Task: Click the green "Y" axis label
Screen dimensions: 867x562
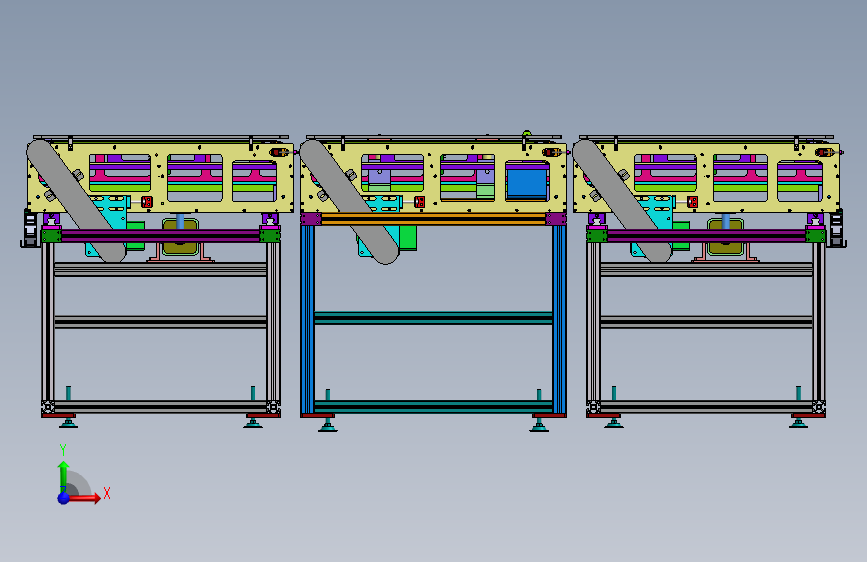Action: (x=63, y=450)
